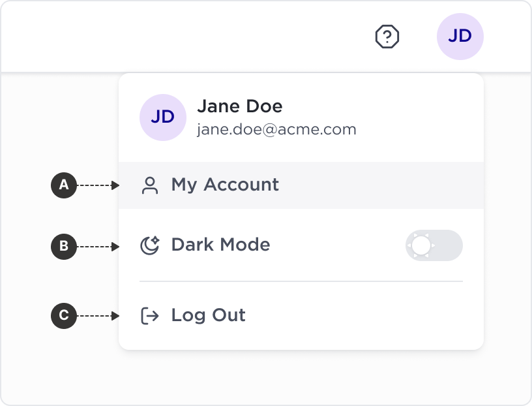Click the annotation marker B

click(x=64, y=246)
